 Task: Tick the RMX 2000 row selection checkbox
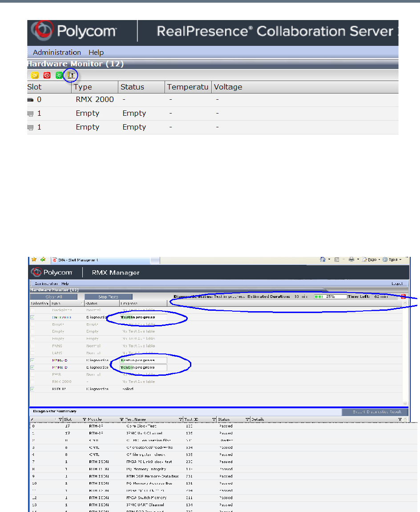[x=32, y=382]
